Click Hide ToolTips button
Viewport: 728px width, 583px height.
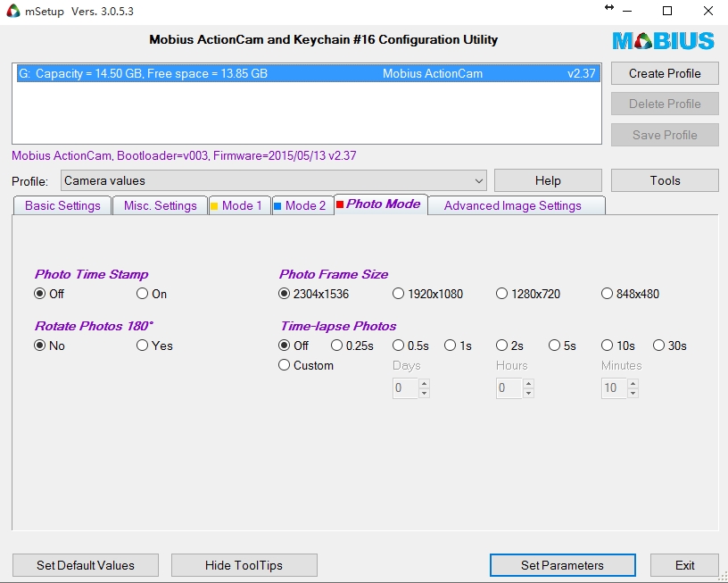(244, 565)
